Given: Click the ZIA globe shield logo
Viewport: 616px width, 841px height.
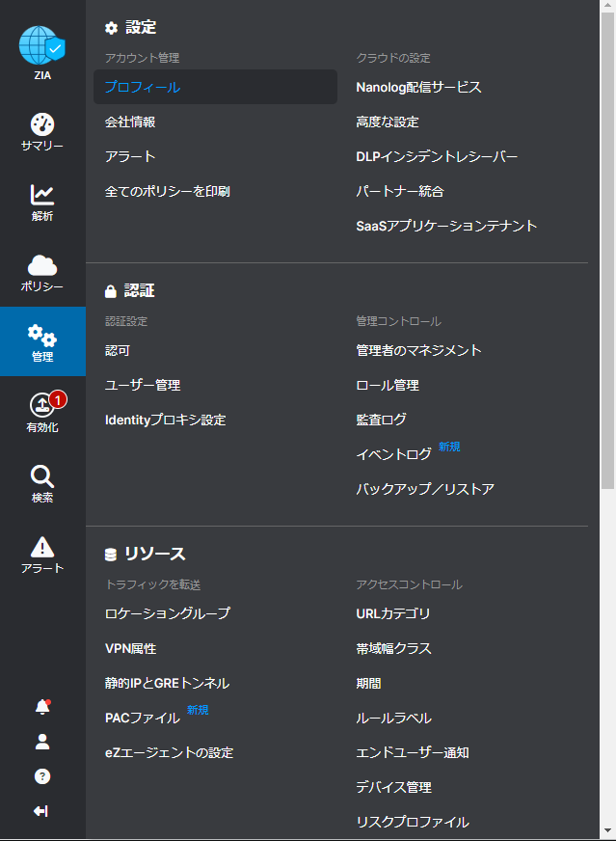Looking at the screenshot, I should 42,46.
